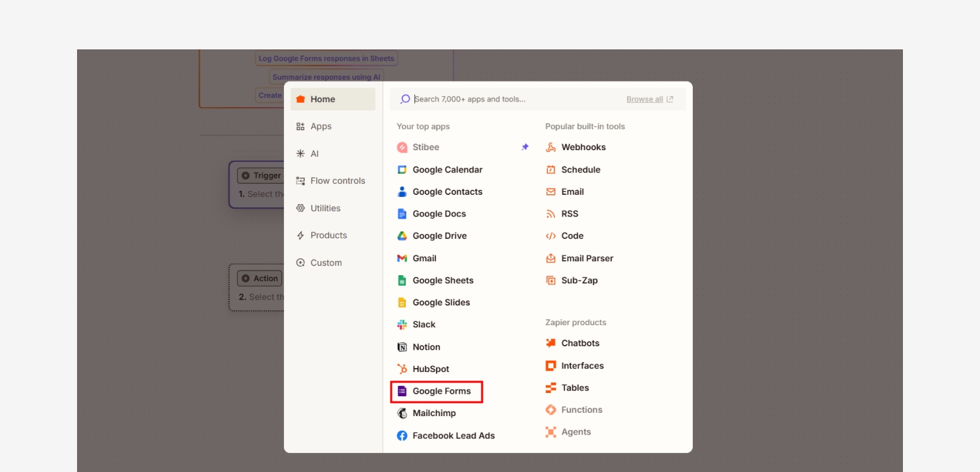Open the Browse all link
Viewport: 980px width, 472px height.
click(x=649, y=99)
